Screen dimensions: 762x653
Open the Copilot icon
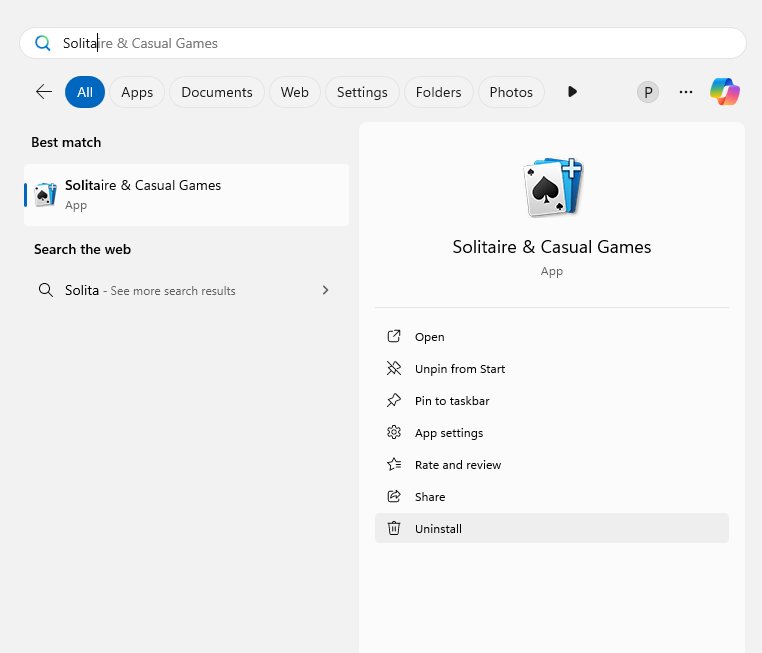tap(725, 92)
